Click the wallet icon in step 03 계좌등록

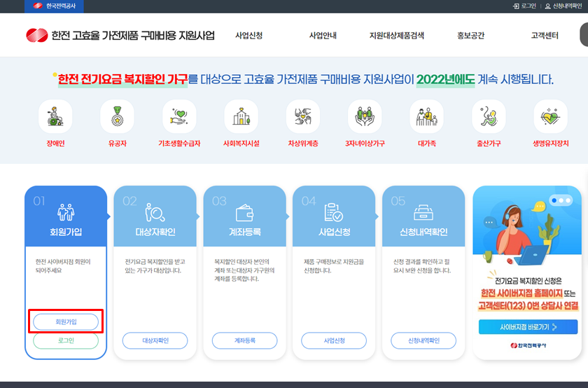point(244,213)
